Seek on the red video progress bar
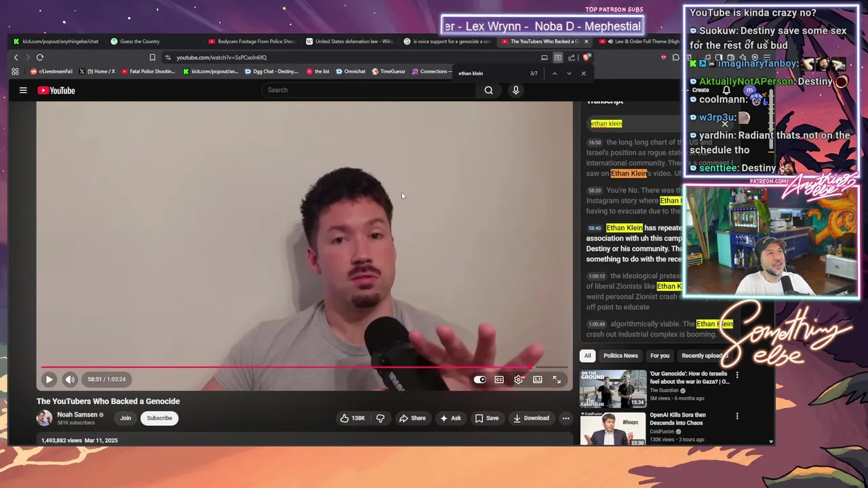 point(304,367)
